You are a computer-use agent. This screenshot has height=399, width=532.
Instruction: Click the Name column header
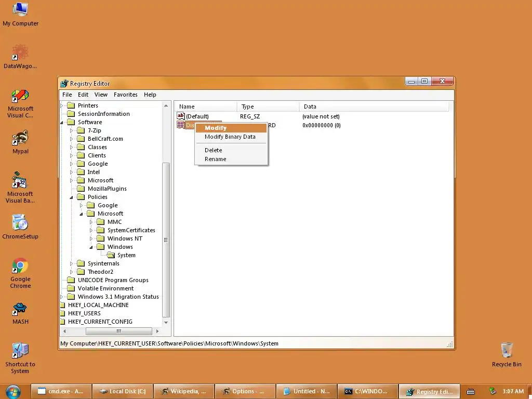206,107
